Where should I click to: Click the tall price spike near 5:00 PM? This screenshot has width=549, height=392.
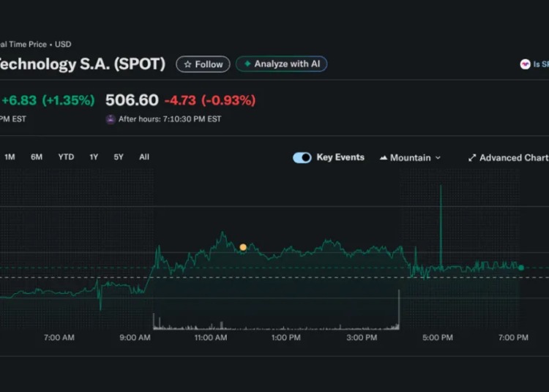coord(441,227)
